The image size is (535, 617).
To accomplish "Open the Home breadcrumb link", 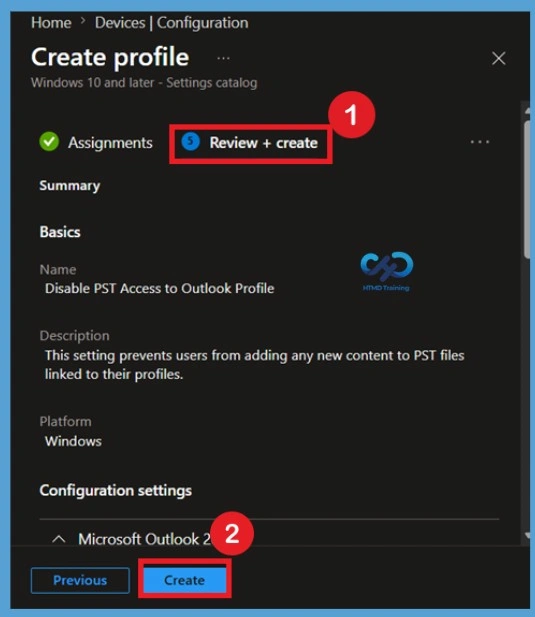I will click(51, 23).
